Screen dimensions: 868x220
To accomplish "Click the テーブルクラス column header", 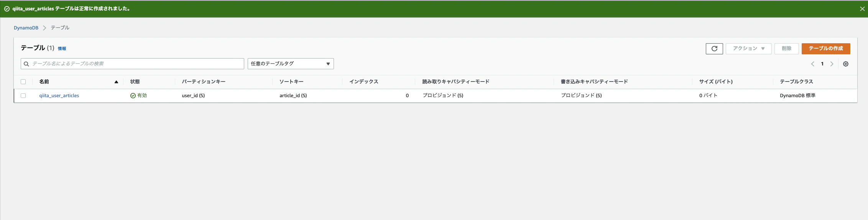I will (x=796, y=81).
